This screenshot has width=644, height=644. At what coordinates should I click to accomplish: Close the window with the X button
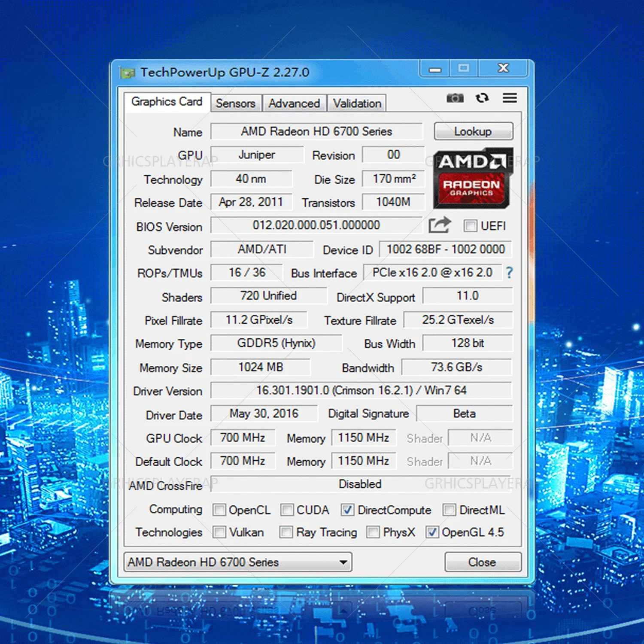tap(503, 69)
